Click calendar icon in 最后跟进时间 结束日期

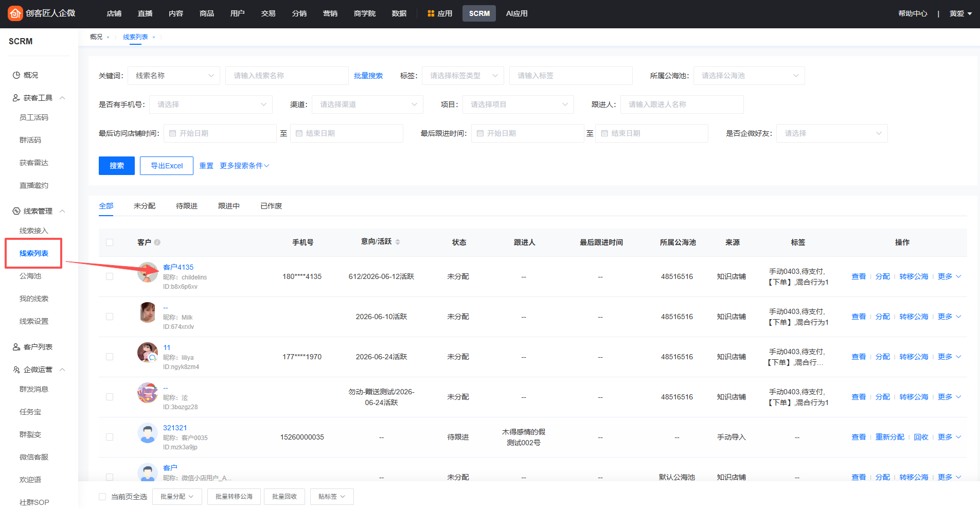coord(605,133)
